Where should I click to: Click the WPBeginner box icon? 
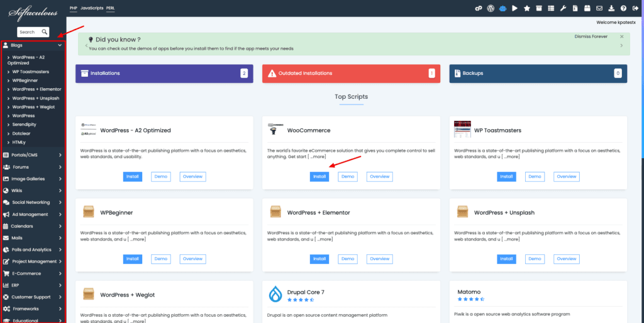pyautogui.click(x=88, y=212)
